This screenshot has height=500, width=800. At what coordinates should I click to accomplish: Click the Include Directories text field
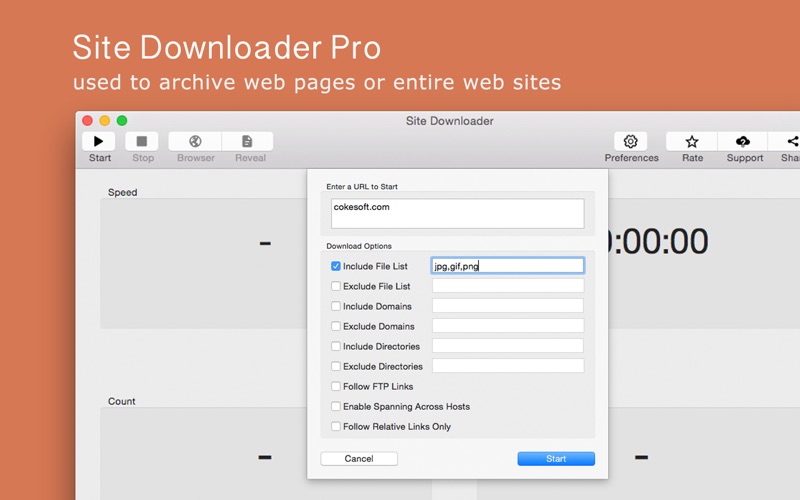508,345
